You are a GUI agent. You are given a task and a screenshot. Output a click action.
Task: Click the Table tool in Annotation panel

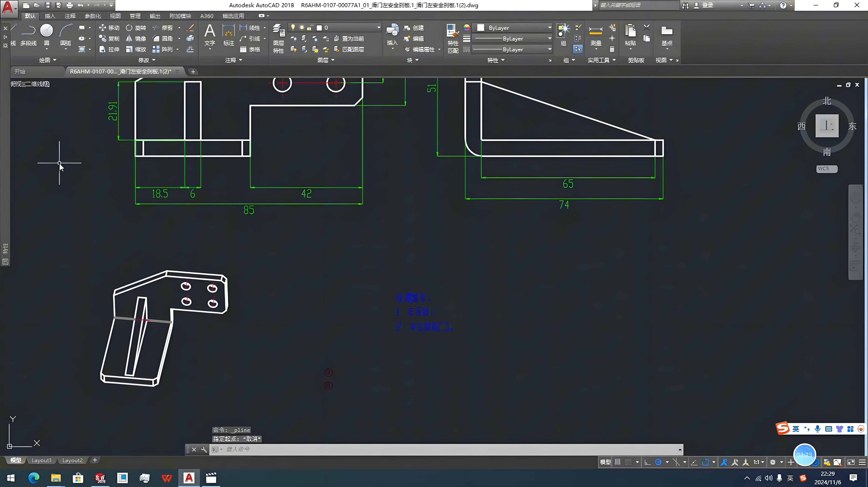pyautogui.click(x=250, y=49)
